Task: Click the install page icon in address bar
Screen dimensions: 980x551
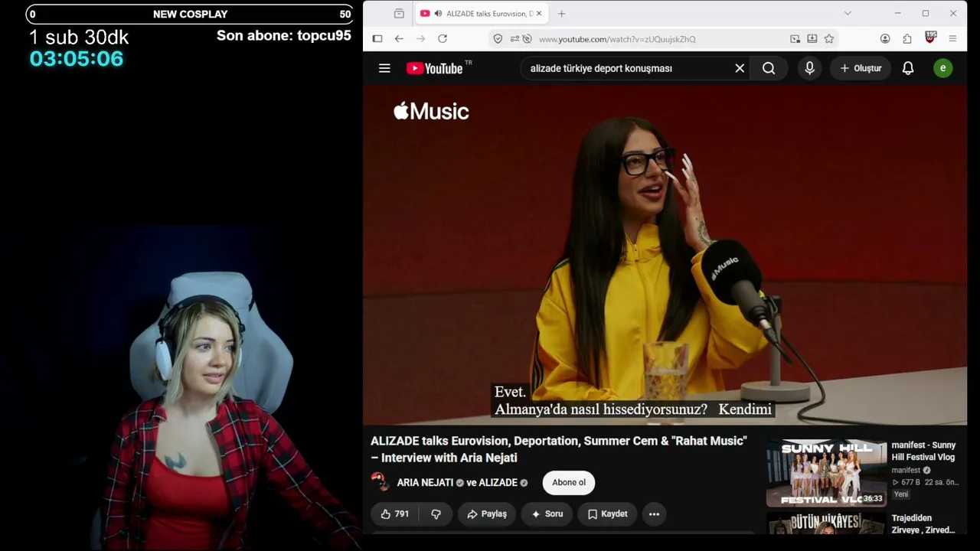Action: (x=812, y=39)
